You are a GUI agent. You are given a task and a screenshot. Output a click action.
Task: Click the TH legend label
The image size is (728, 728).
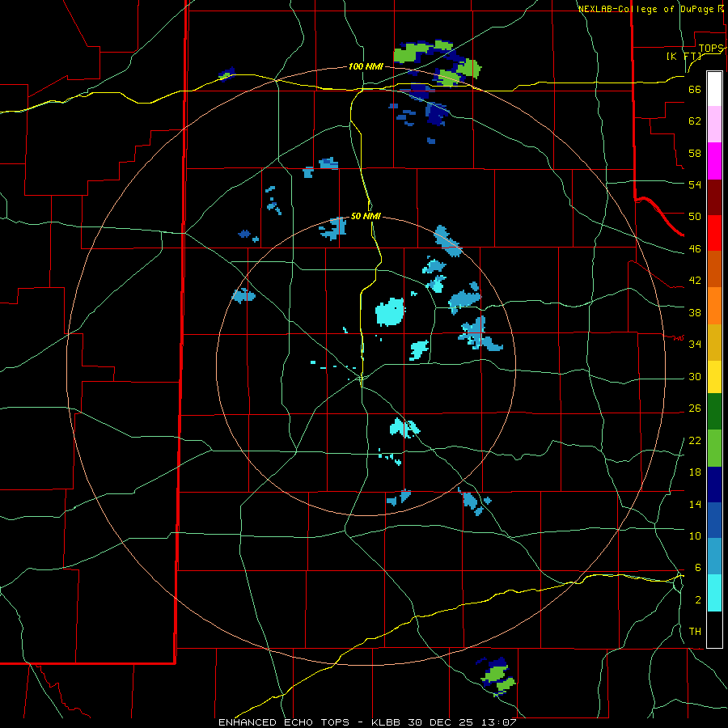695,632
